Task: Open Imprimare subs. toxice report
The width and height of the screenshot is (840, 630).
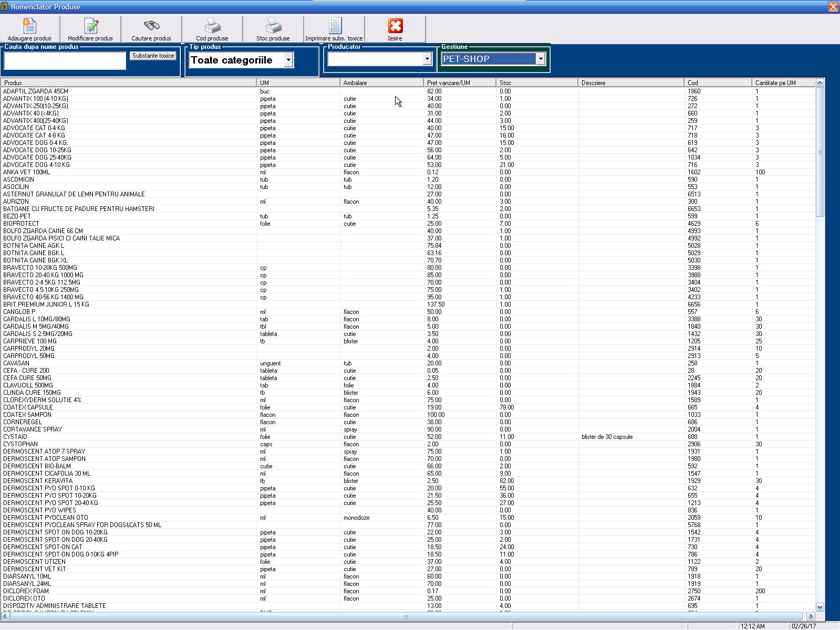Action: (x=334, y=29)
